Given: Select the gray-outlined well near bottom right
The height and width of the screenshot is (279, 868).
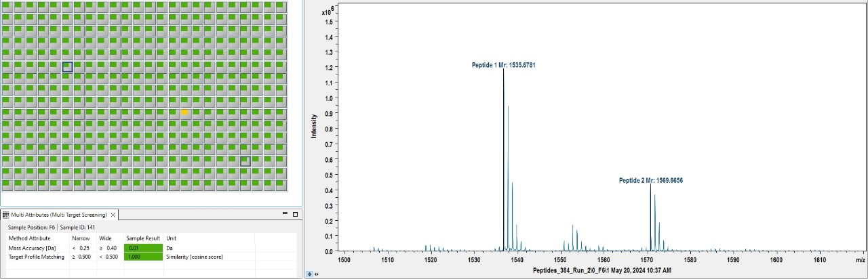Looking at the screenshot, I should (245, 161).
